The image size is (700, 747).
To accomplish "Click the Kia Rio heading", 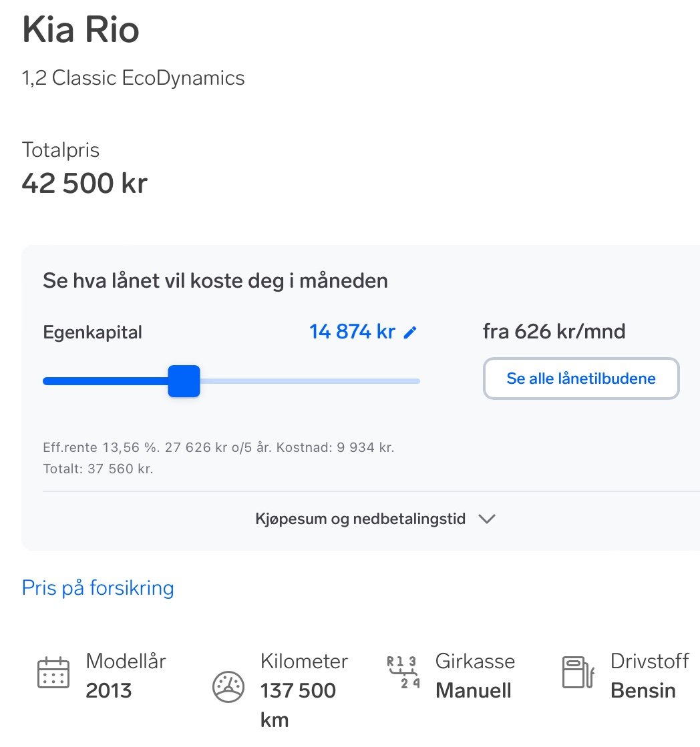I will 81,29.
